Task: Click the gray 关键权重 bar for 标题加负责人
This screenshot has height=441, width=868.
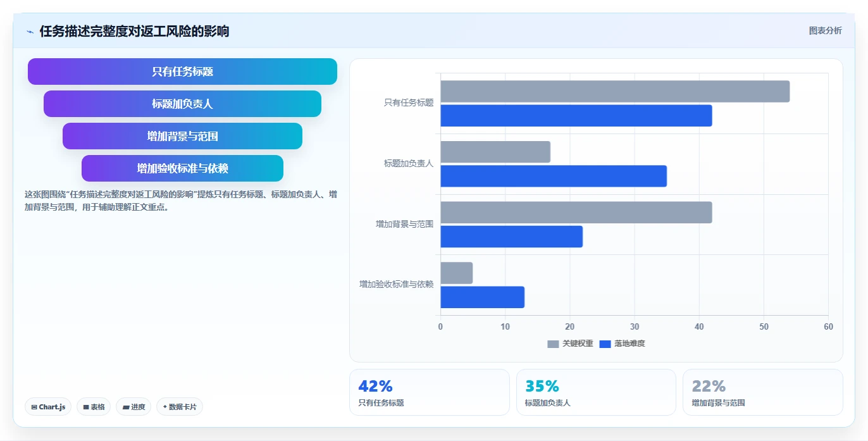Action: coord(495,152)
